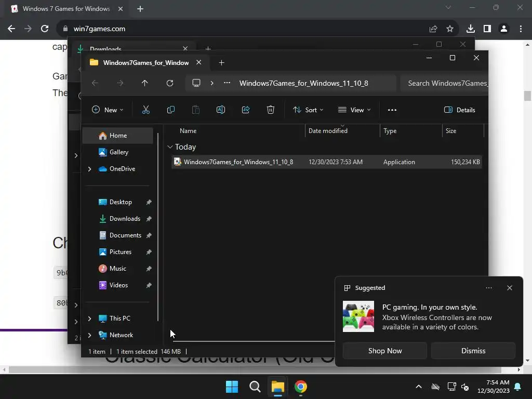Viewport: 532px width, 399px height.
Task: Expand the Network tree node
Action: [x=89, y=335]
